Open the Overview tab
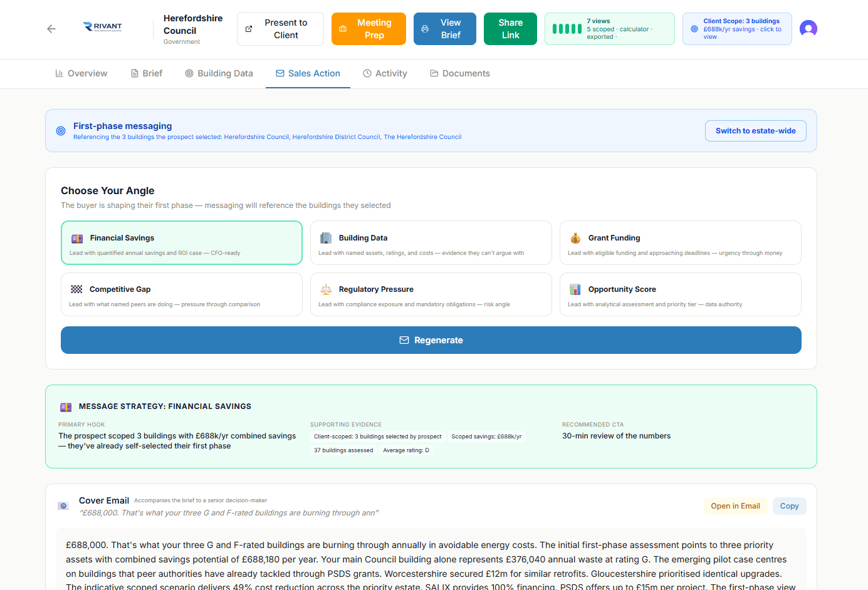The image size is (868, 590). 81,73
